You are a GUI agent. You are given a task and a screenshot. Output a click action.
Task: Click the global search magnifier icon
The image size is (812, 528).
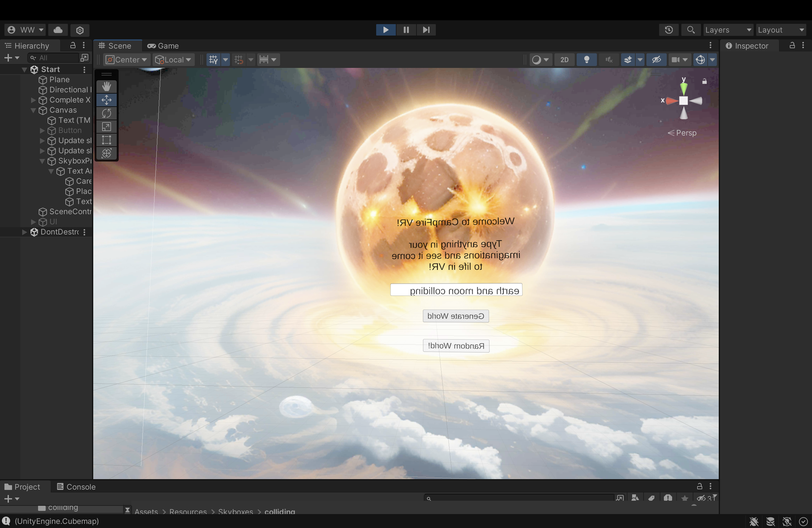click(x=691, y=30)
